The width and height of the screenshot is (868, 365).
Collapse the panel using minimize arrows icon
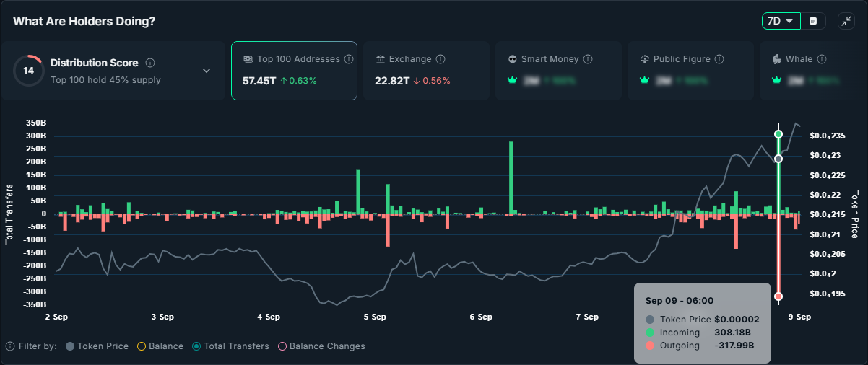[x=846, y=21]
